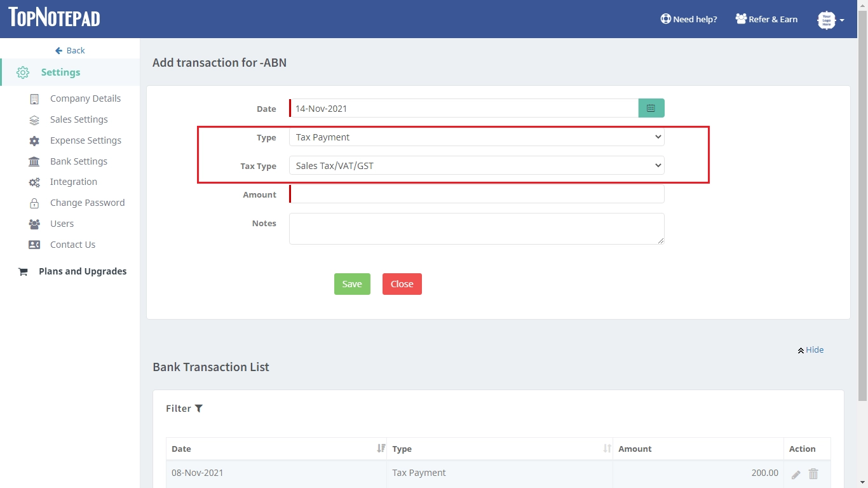Open Company Details in settings sidebar
This screenshot has height=488, width=868.
tap(85, 98)
